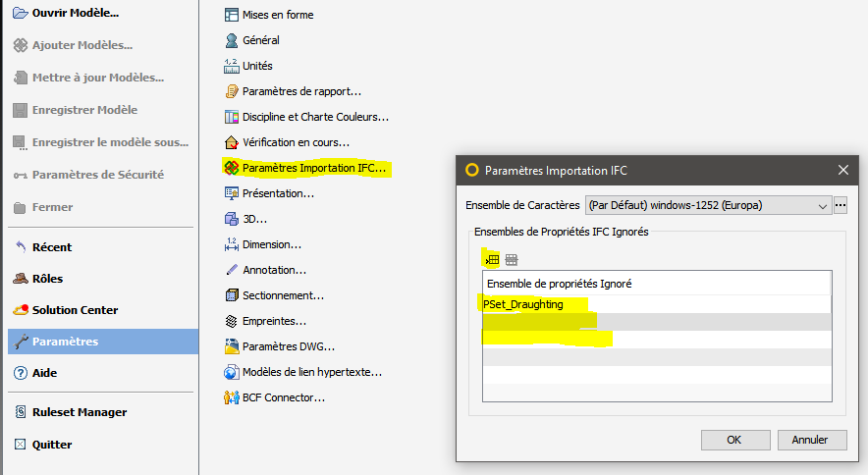Viewport: 868px width, 475px height.
Task: Click Discipline et Charte Couleurs icon
Action: [232, 117]
